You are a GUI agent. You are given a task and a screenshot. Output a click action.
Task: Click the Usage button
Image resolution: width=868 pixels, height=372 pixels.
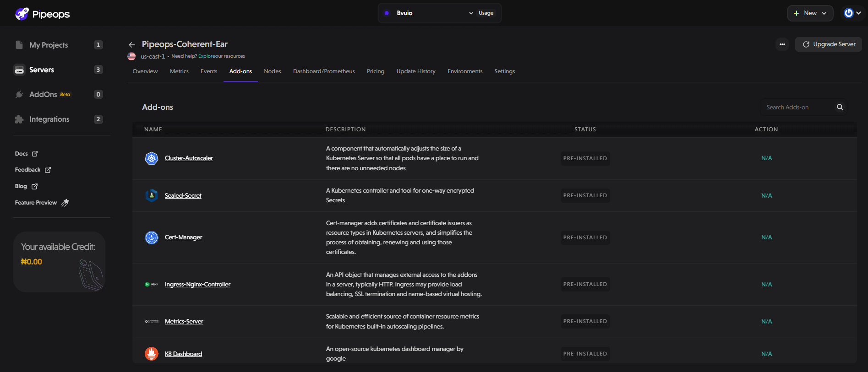pos(486,13)
